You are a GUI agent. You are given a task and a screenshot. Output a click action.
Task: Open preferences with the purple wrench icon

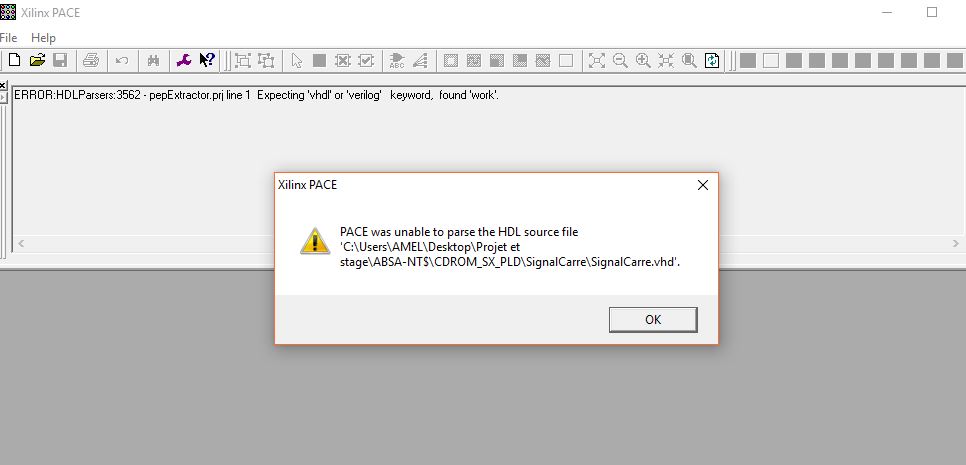click(x=184, y=60)
